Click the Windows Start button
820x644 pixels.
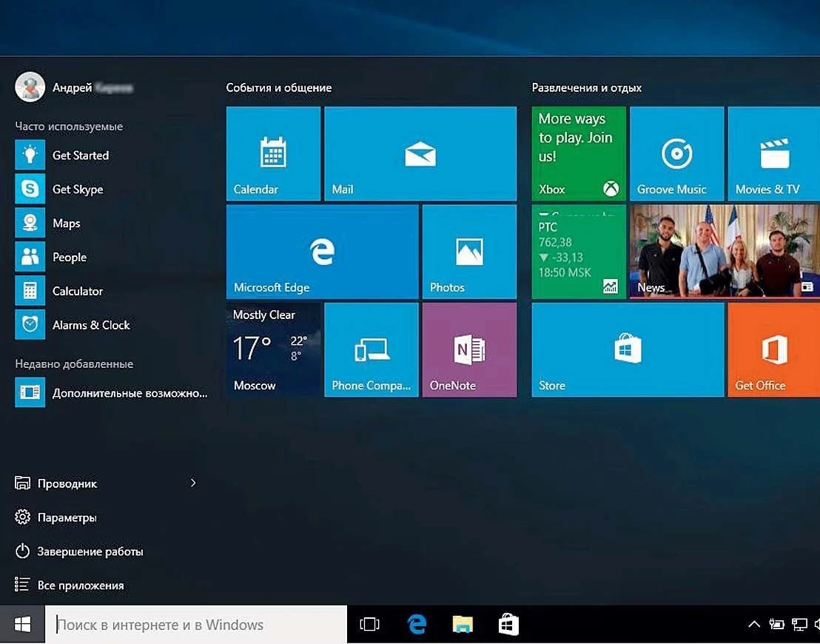(22, 625)
